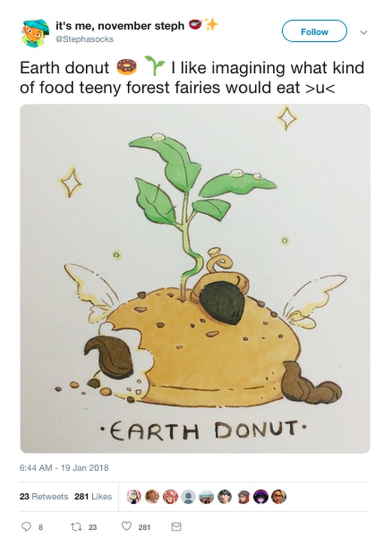392x546 pixels.
Task: Click the purple-hat liker avatar
Action: coord(261,497)
